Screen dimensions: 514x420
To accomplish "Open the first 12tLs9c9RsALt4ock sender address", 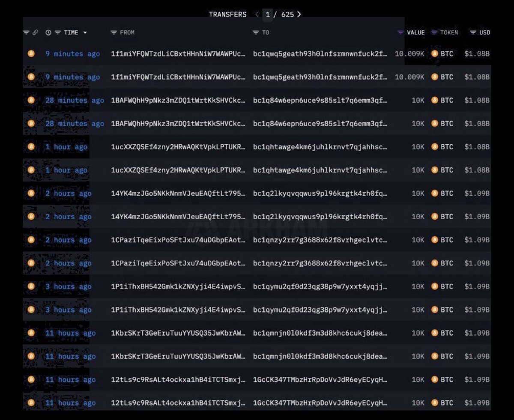I will 178,379.
